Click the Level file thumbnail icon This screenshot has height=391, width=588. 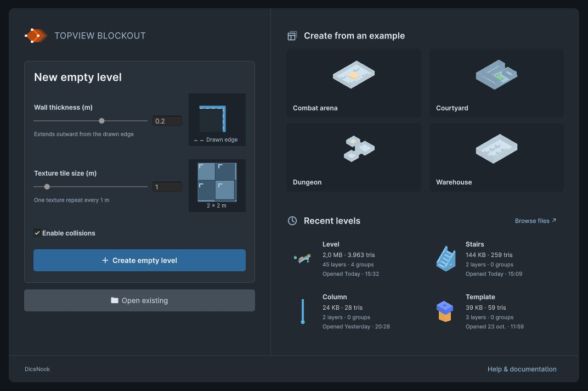(303, 259)
